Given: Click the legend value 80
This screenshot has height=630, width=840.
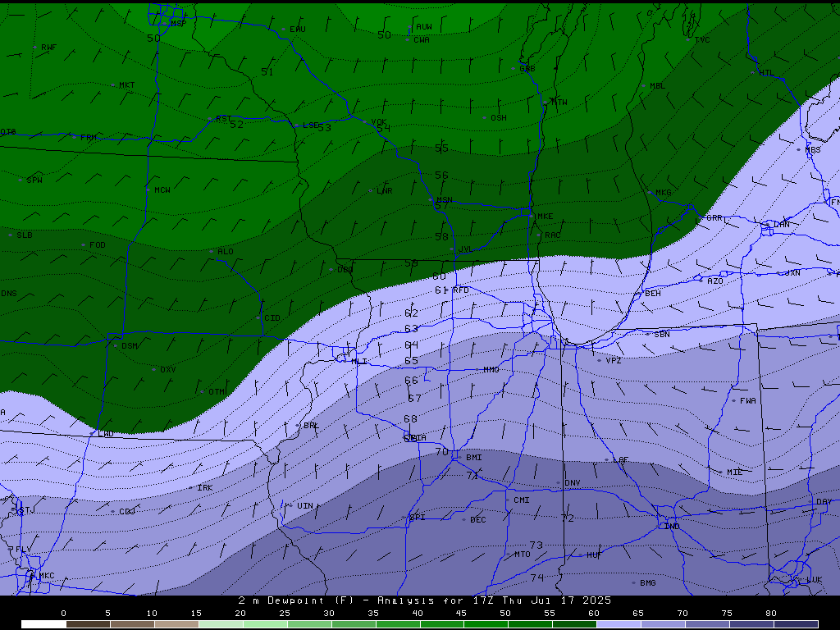Looking at the screenshot, I should (771, 614).
